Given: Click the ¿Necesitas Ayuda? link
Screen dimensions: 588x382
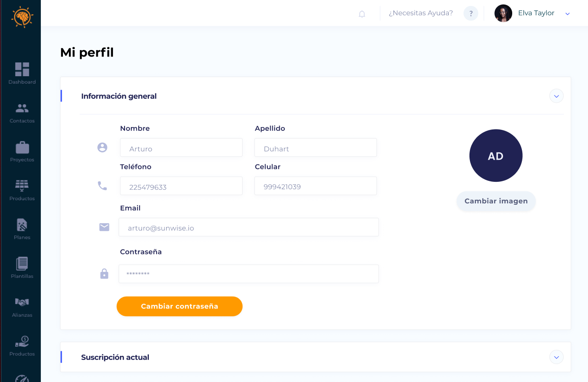Looking at the screenshot, I should [x=421, y=13].
